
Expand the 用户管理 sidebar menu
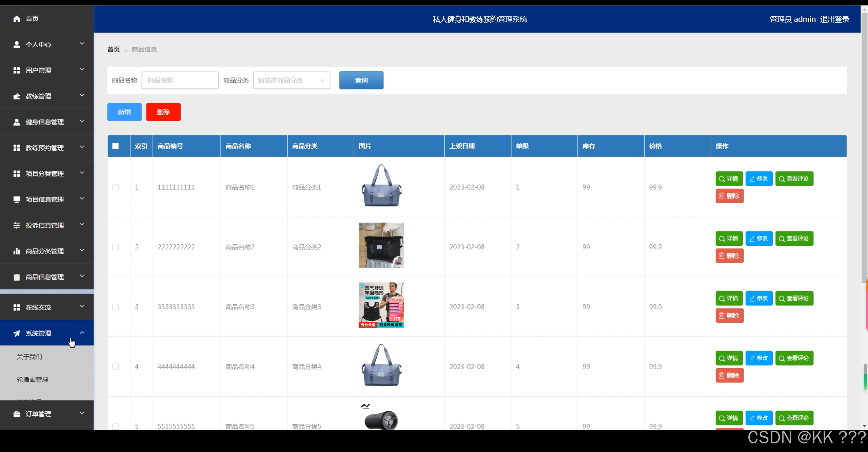pyautogui.click(x=47, y=70)
